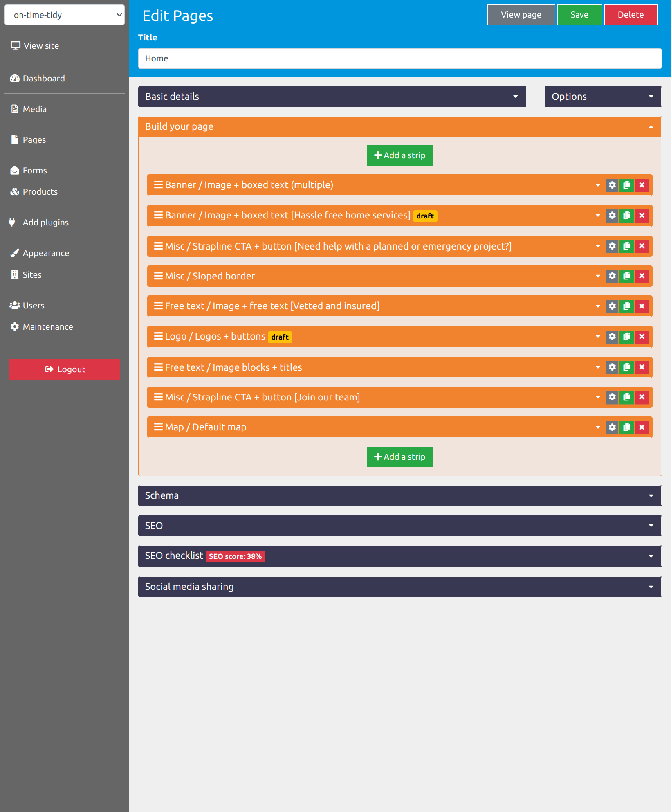Duplicate the Misc / Sloped border strip
The height and width of the screenshot is (812, 671).
(x=626, y=276)
